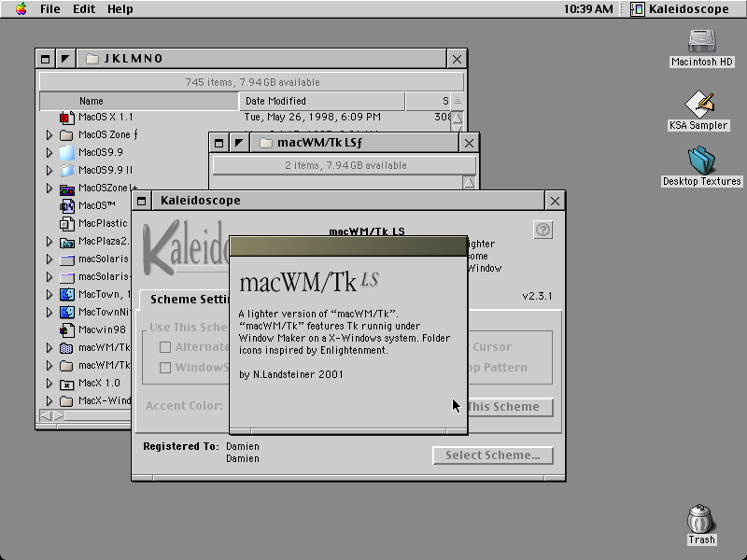
Task: Click the first macSolaris folder icon
Action: pyautogui.click(x=66, y=259)
